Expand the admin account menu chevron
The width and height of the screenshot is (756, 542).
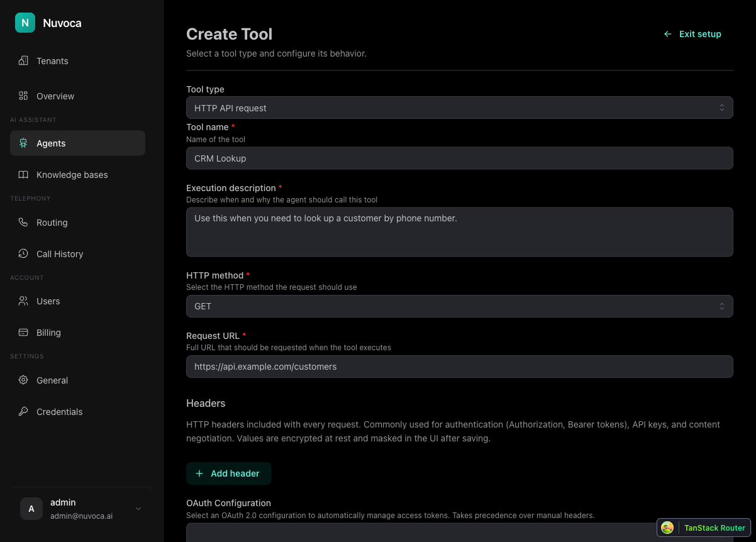point(138,509)
